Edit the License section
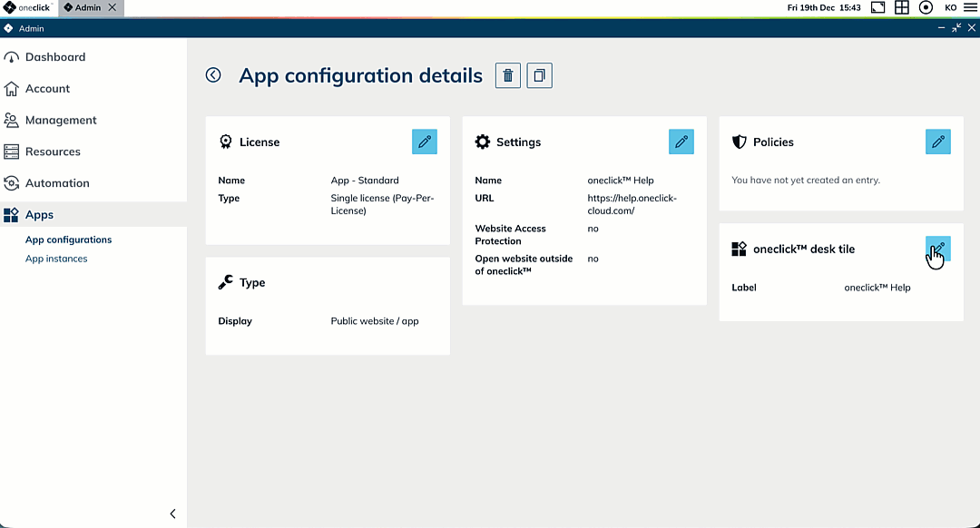The image size is (980, 528). click(425, 142)
